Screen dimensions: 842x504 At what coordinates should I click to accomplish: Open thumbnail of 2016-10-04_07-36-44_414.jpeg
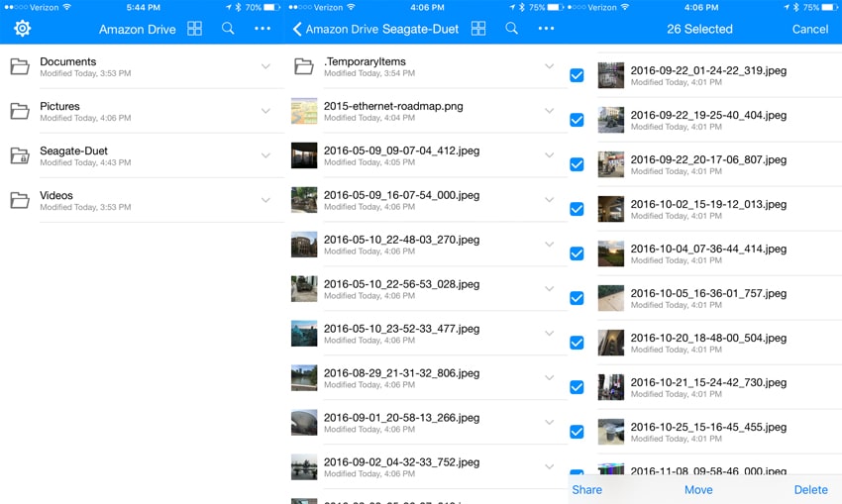(611, 253)
